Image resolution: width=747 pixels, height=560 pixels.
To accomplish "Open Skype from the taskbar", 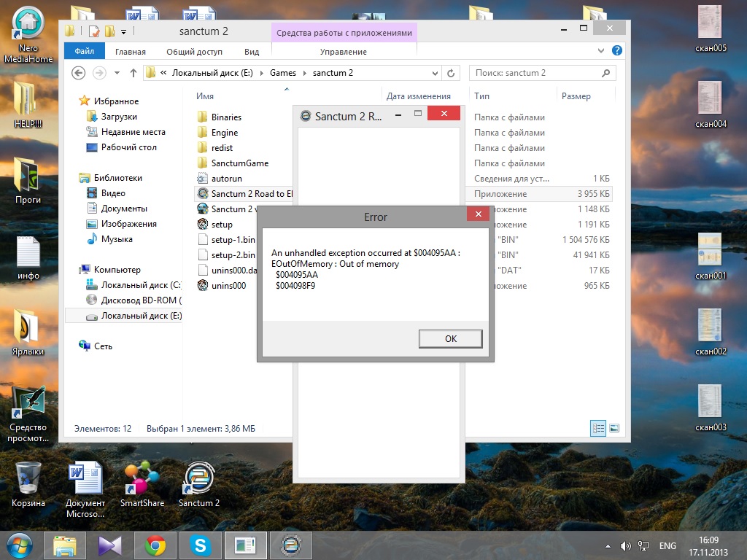I will tap(201, 545).
